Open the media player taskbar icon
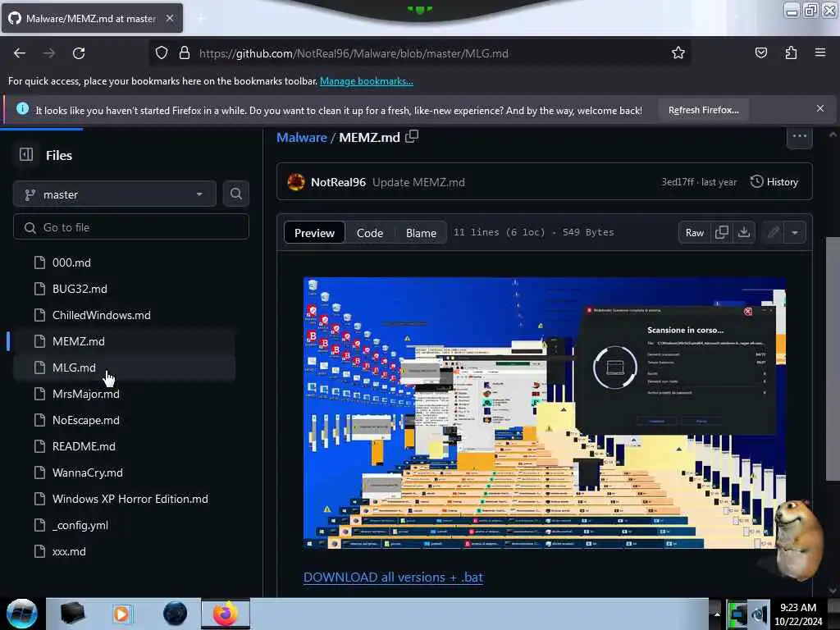The width and height of the screenshot is (840, 630). point(121,614)
